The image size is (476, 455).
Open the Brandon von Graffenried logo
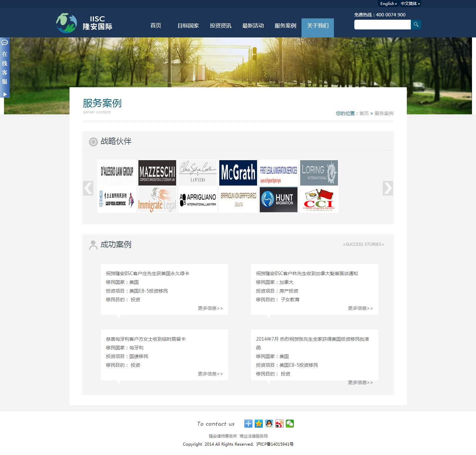238,200
